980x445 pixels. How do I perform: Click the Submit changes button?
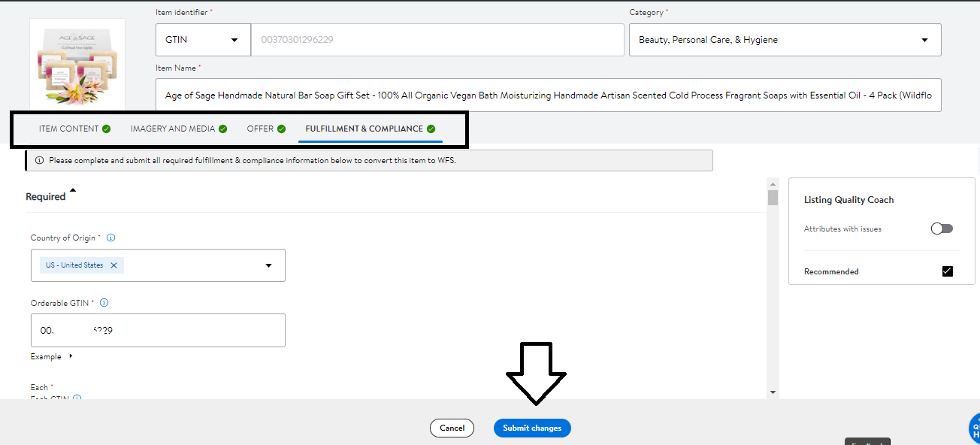pos(532,428)
